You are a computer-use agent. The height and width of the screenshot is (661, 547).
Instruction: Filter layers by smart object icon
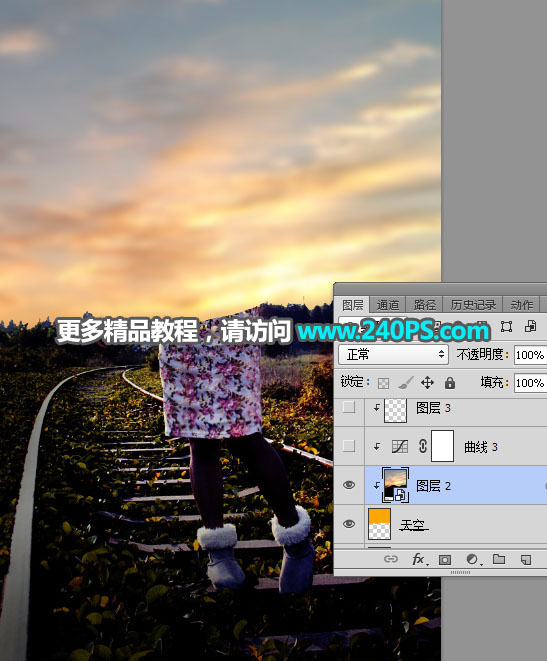(530, 326)
